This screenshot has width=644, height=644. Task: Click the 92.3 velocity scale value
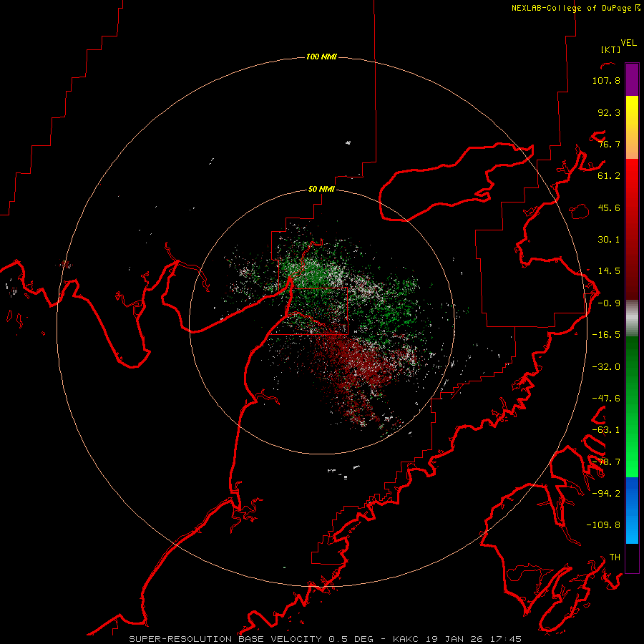(x=609, y=112)
